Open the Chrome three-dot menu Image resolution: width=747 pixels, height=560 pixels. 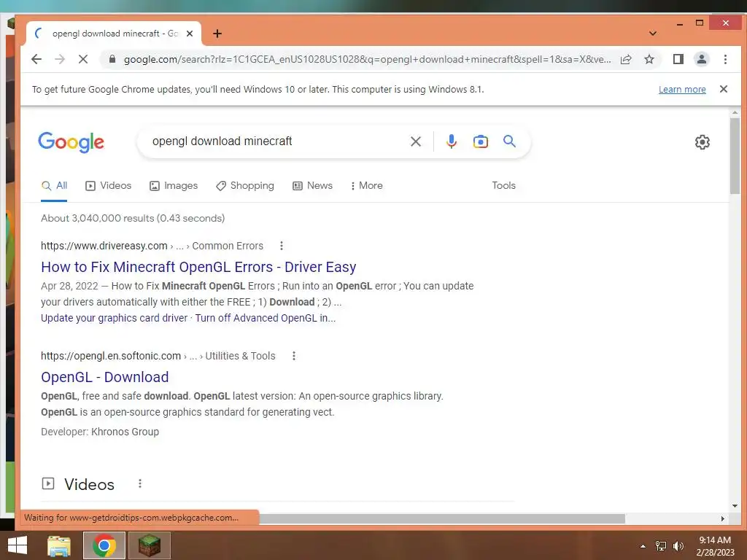coord(725,59)
